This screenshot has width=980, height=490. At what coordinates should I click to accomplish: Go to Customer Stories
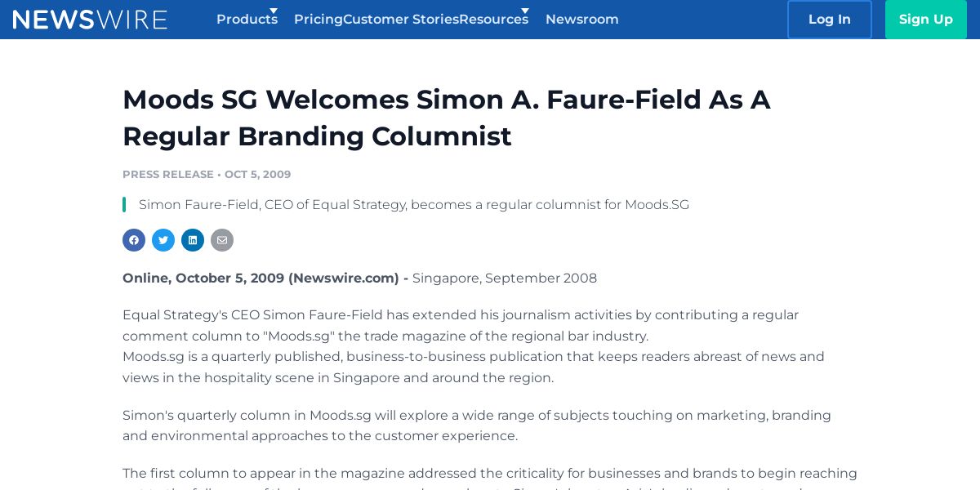pyautogui.click(x=400, y=20)
